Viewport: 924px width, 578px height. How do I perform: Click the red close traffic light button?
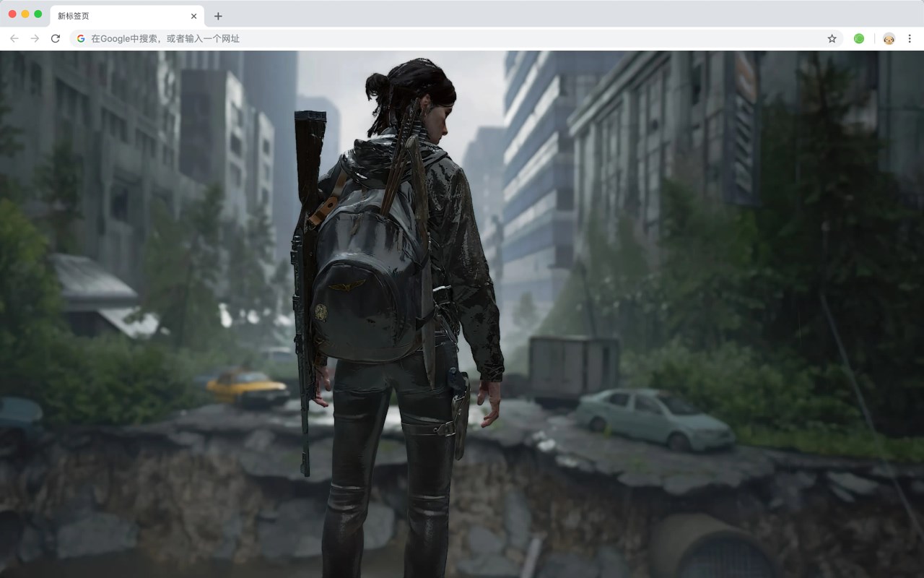click(x=12, y=12)
